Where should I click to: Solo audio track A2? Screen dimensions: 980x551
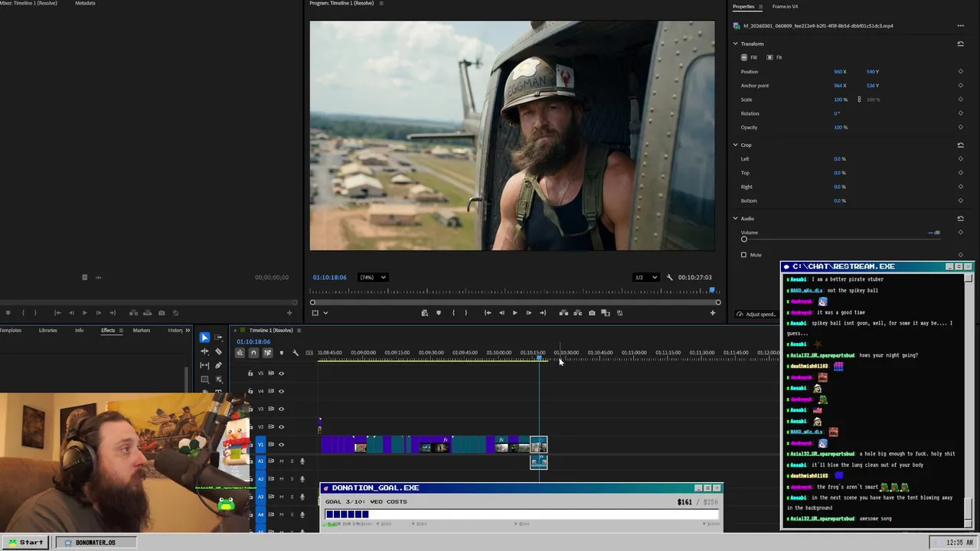coord(292,479)
